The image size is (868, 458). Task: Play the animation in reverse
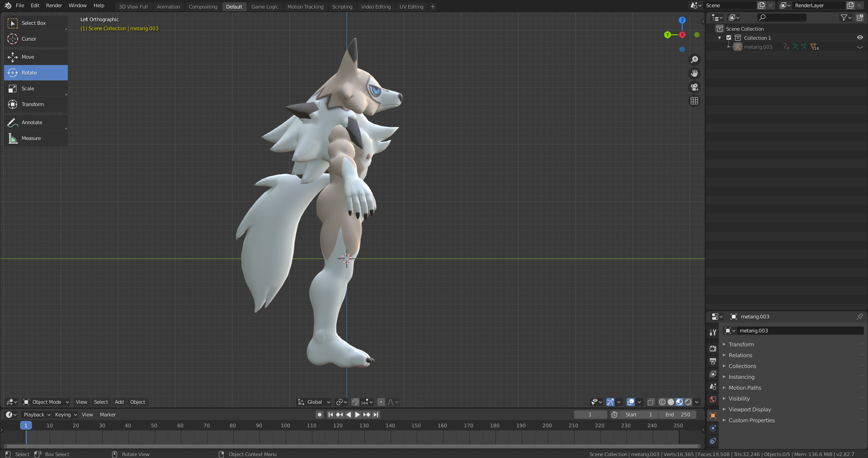pyautogui.click(x=349, y=415)
